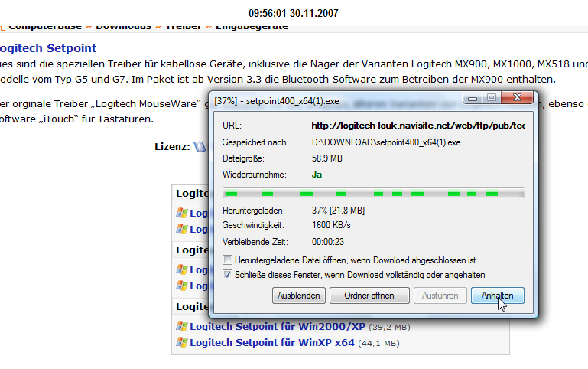Click the download progress bar

(x=373, y=194)
